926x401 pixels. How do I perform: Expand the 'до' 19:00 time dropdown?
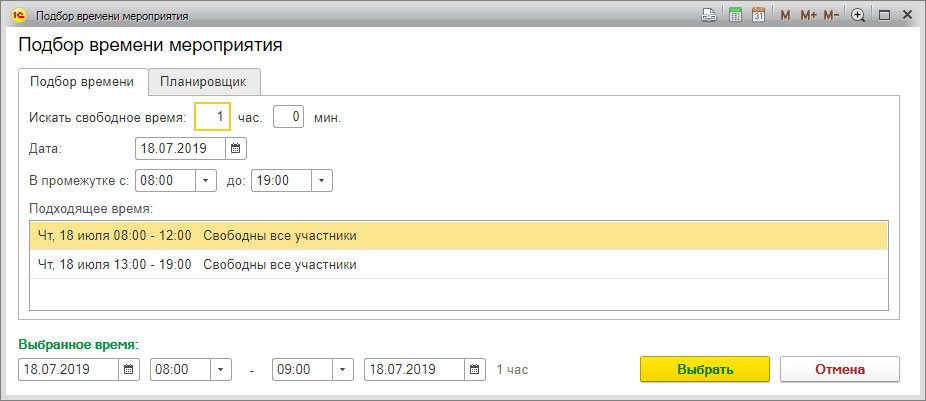click(x=321, y=181)
